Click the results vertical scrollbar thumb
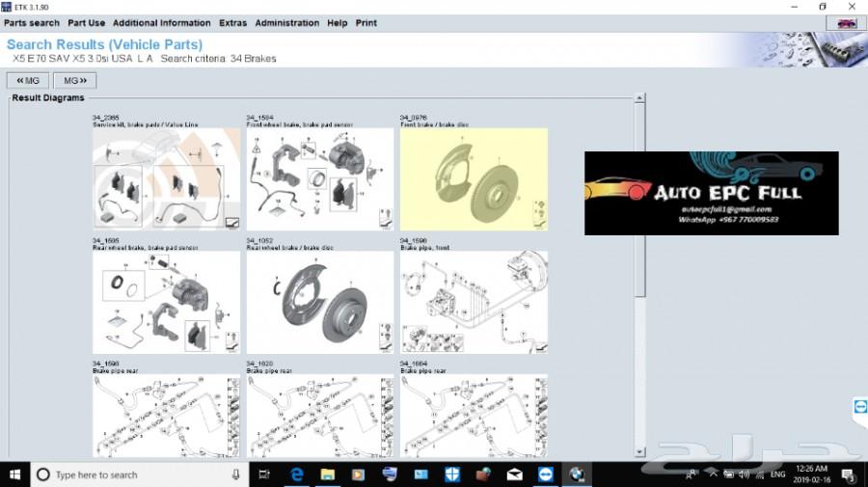The width and height of the screenshot is (868, 487). (639, 201)
